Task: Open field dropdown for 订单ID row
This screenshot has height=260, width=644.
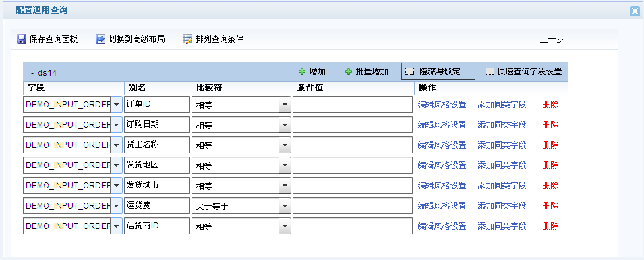Action: [117, 105]
